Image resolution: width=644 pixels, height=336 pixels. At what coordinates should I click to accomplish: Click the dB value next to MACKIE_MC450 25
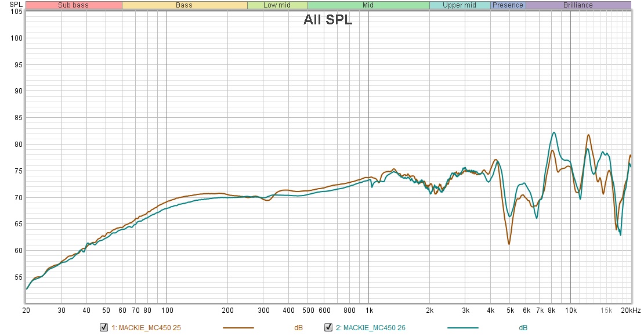299,328
